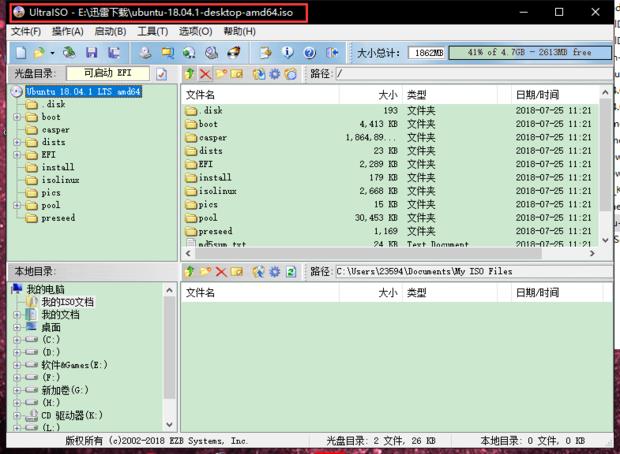Click the New file toolbar icon
This screenshot has width=620, height=454.
[21, 53]
